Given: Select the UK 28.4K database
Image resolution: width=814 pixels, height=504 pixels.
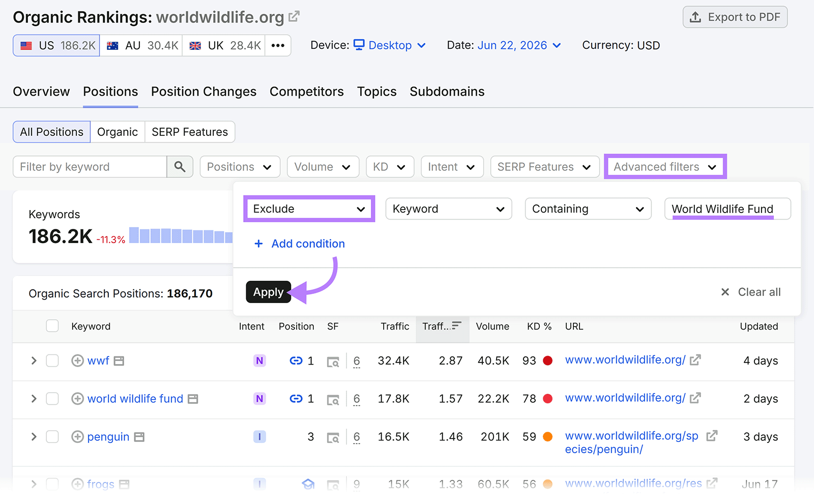Looking at the screenshot, I should pos(224,45).
